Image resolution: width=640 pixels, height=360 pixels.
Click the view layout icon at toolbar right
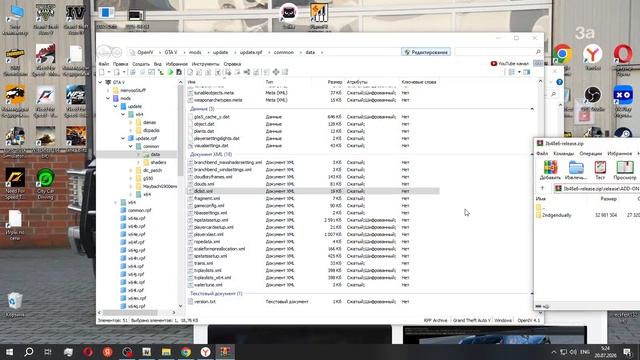[512, 72]
